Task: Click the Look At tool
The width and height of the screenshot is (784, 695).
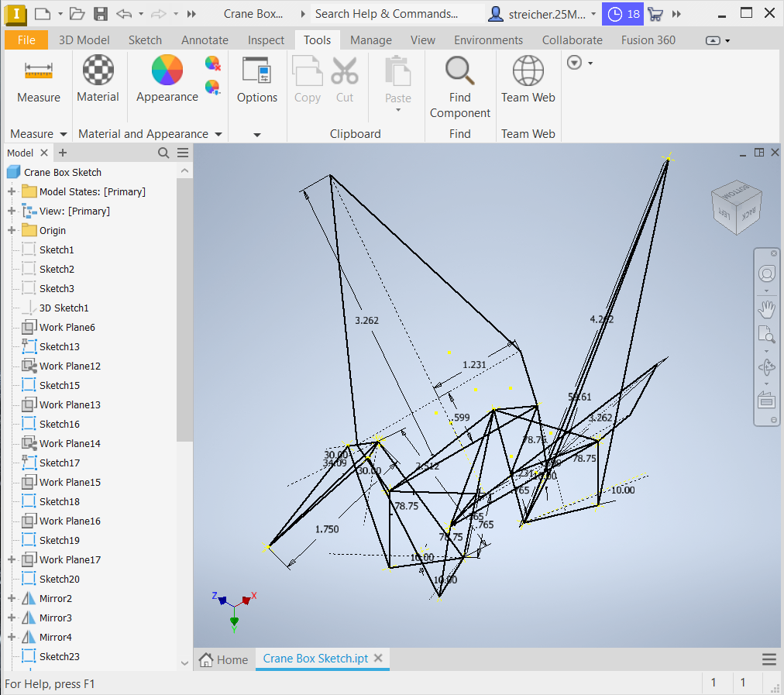Action: click(x=766, y=401)
